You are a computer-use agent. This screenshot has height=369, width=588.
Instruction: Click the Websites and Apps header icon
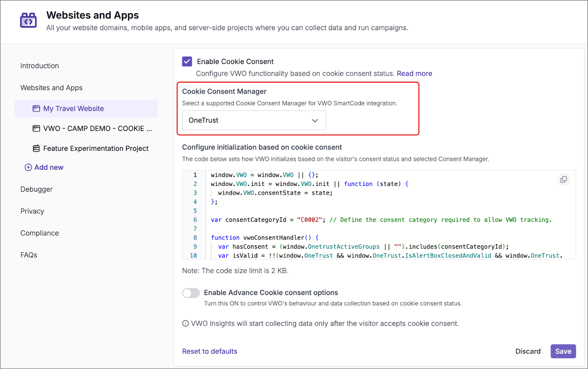coord(28,21)
